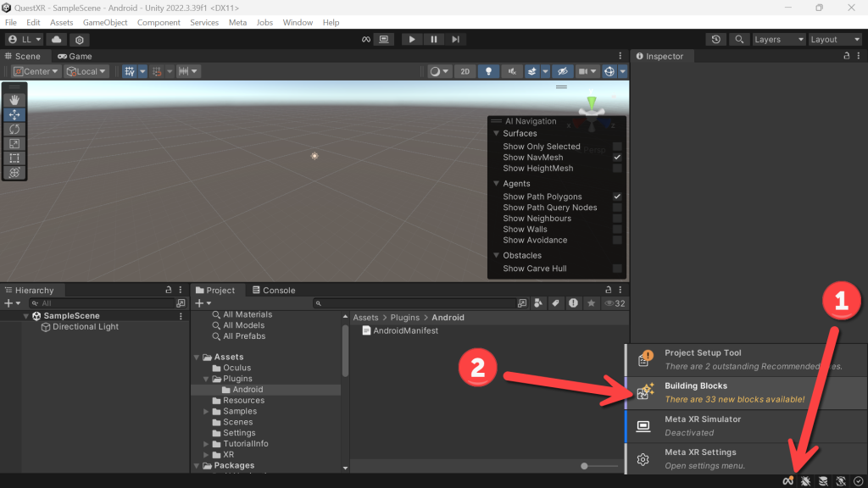Select the Scale tool
868x488 pixels.
[14, 144]
